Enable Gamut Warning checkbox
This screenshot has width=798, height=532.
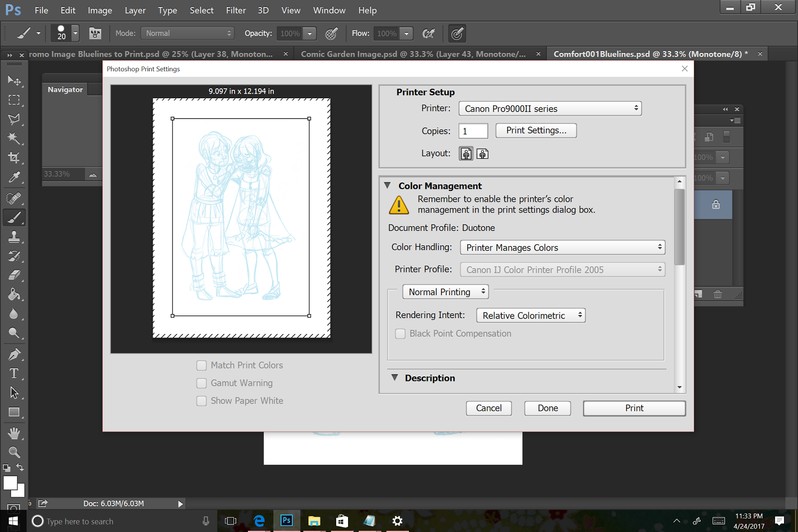pyautogui.click(x=201, y=383)
